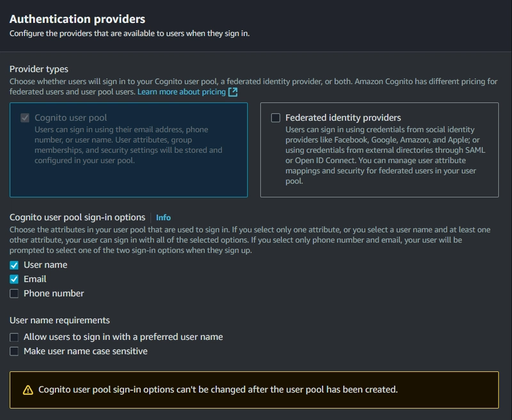
Task: Enable Allow users to sign in with preferred user name
Action: [x=14, y=337]
